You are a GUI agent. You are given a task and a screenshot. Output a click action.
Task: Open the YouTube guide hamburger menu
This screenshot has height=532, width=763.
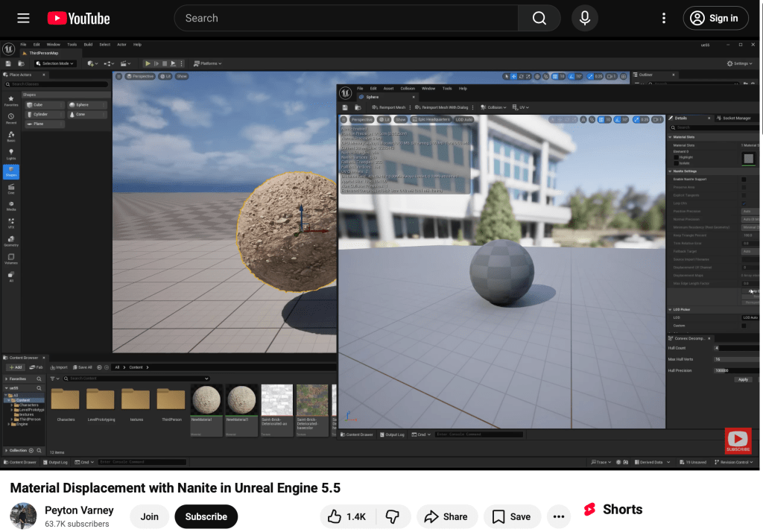(x=24, y=18)
